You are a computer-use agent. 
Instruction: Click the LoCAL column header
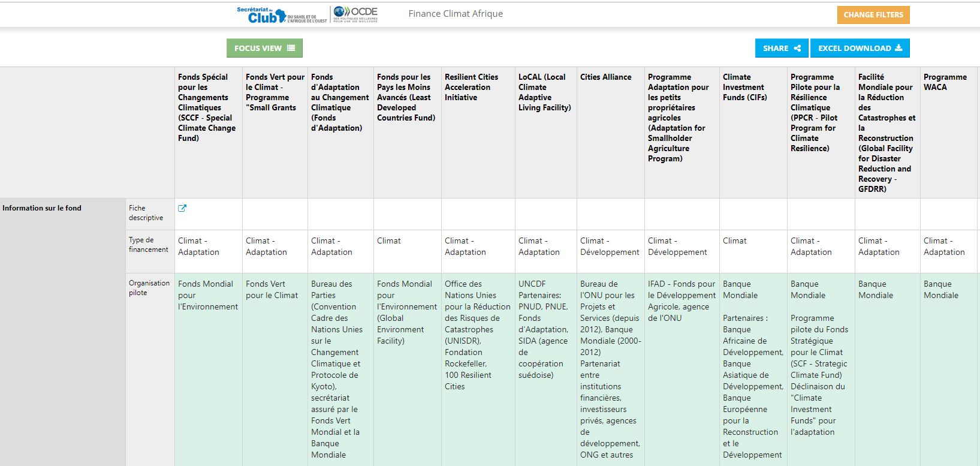[544, 92]
